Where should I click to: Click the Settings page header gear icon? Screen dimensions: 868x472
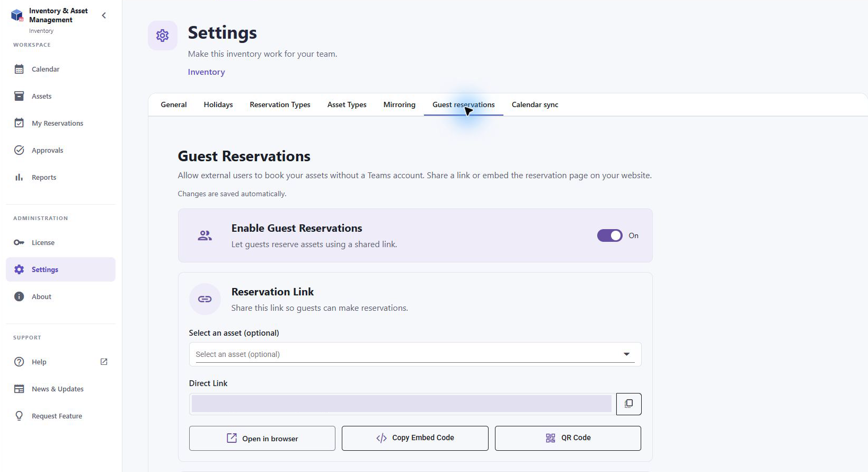[163, 36]
